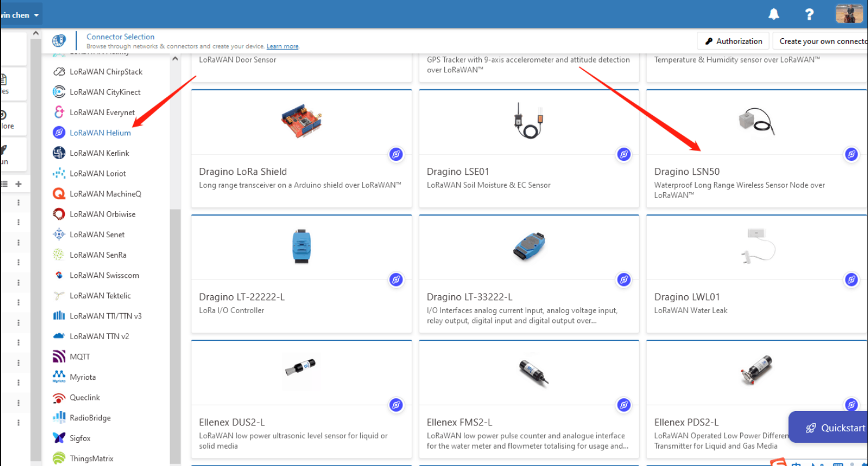Screen dimensions: 868x466
Task: Select LoRaWAN Swisscom in the network list
Action: coord(104,275)
